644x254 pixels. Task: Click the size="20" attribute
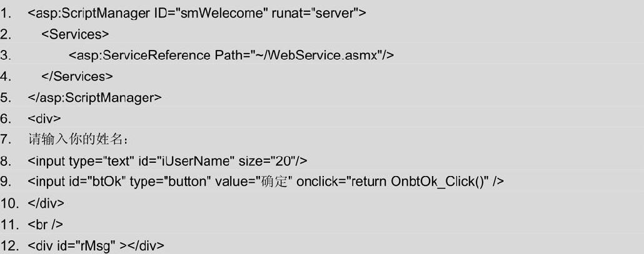(268, 160)
